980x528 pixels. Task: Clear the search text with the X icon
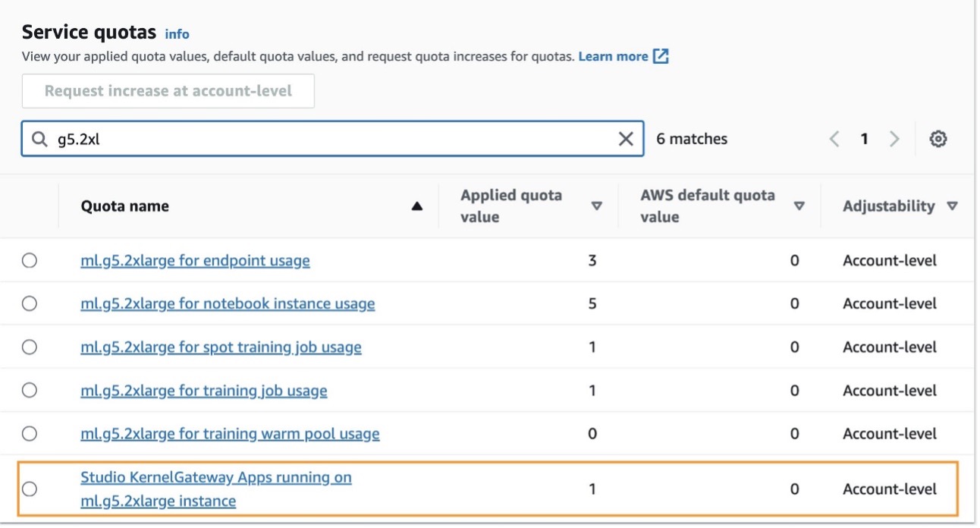(x=626, y=139)
